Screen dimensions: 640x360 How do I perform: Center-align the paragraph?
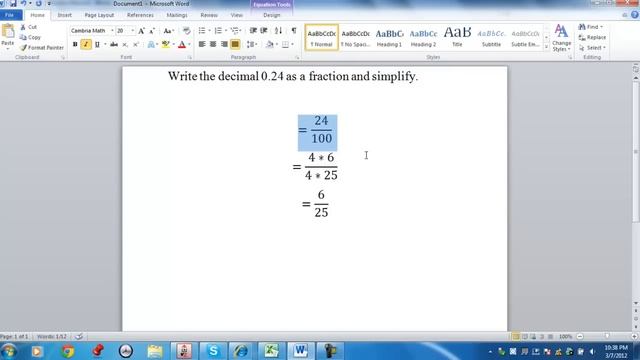point(213,44)
